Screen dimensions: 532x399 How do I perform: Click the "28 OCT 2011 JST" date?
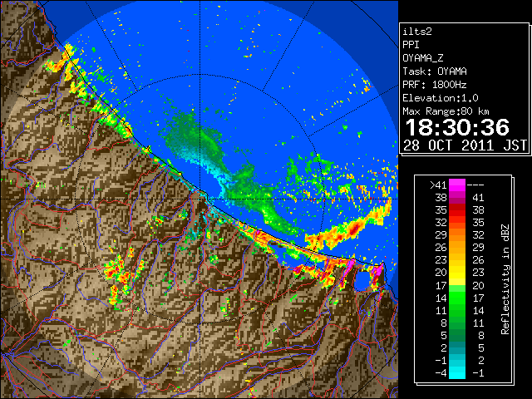click(465, 145)
